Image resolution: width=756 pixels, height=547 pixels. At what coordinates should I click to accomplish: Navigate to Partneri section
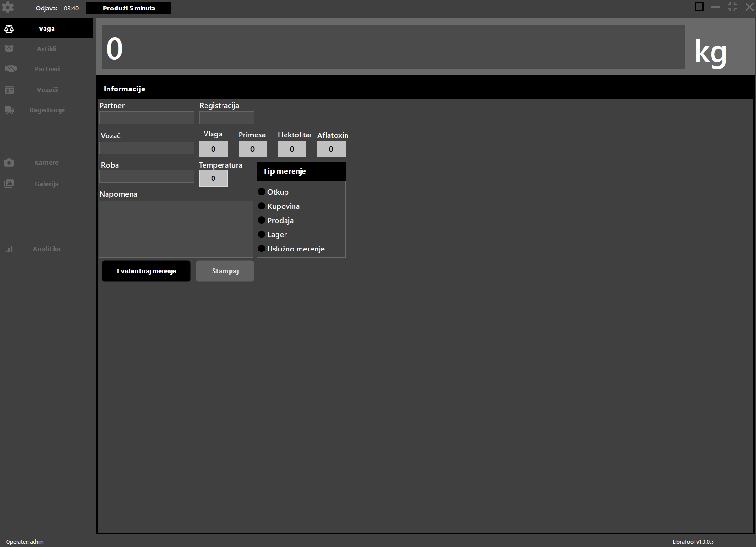(46, 69)
